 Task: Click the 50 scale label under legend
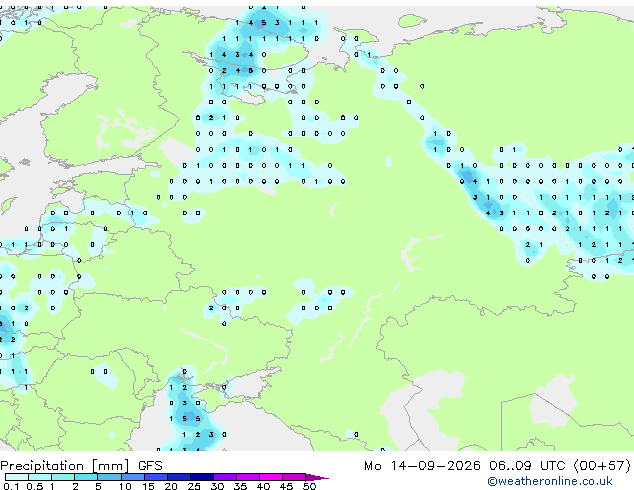pos(309,486)
